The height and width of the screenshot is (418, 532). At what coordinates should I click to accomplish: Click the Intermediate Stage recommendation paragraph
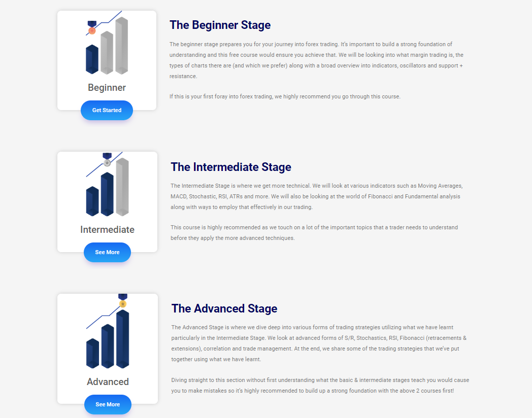pyautogui.click(x=314, y=232)
